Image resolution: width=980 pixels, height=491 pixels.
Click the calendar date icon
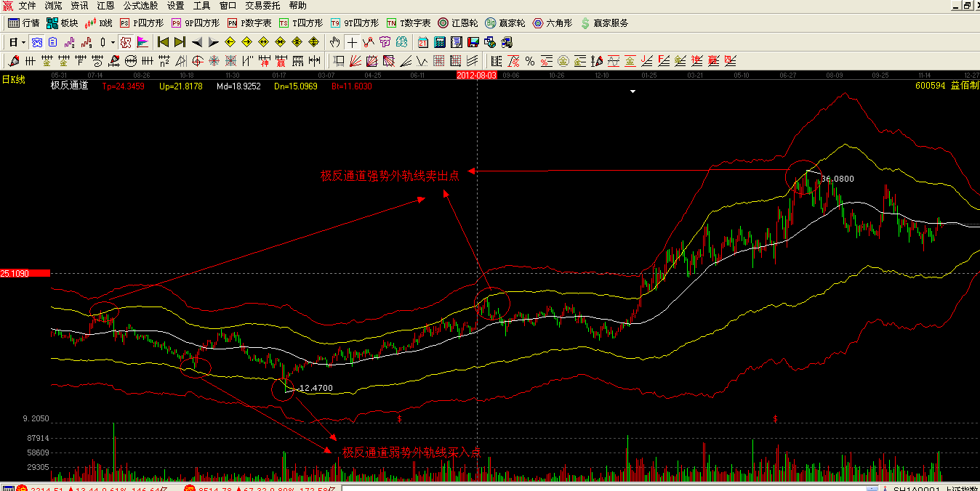(422, 42)
